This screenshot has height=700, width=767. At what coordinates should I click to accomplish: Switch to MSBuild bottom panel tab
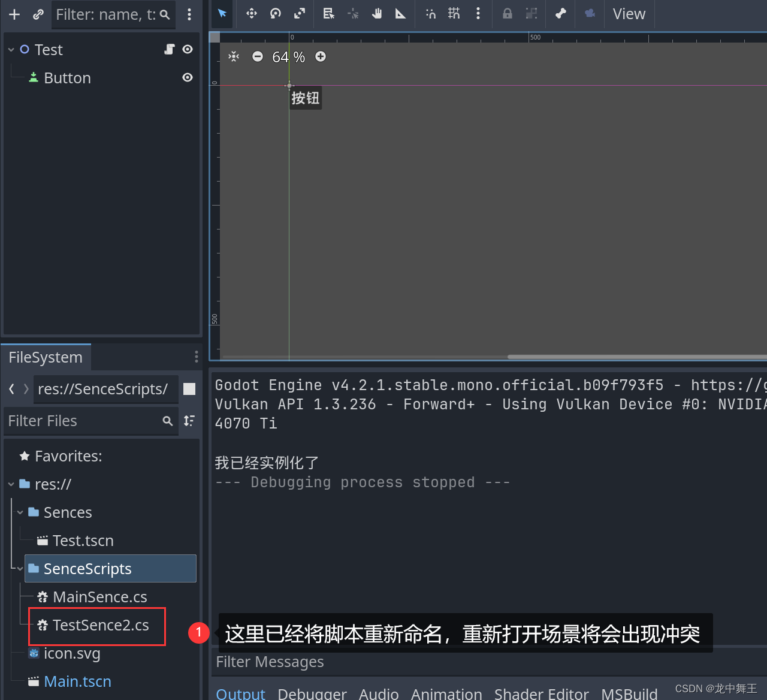click(x=629, y=693)
